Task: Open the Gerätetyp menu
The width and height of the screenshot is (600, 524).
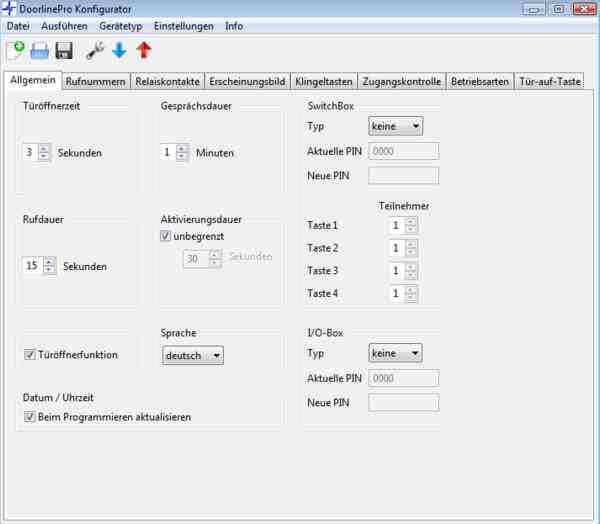Action: 121,26
